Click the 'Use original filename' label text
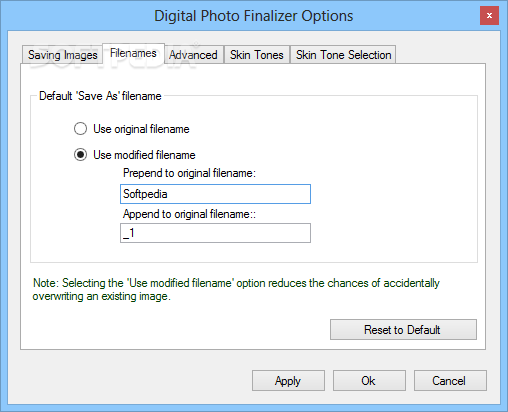This screenshot has height=412, width=508. (141, 129)
